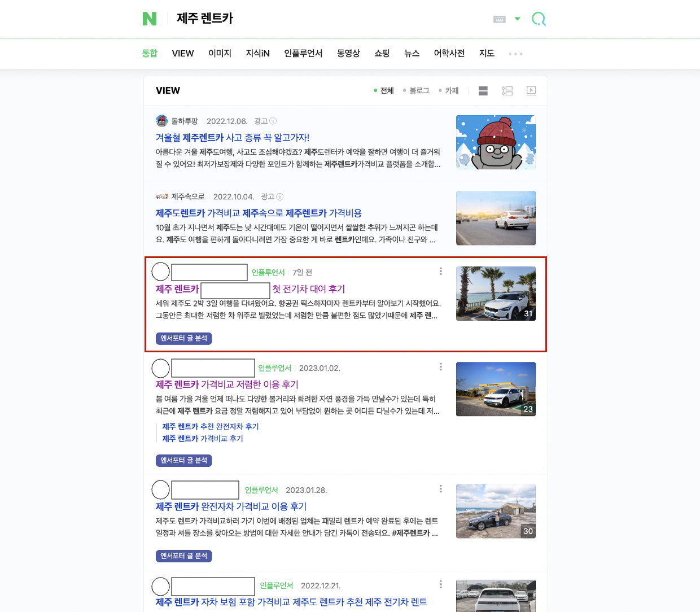Expand the hidden search tabs via ellipsis
Screen dimensions: 700x612
click(515, 54)
